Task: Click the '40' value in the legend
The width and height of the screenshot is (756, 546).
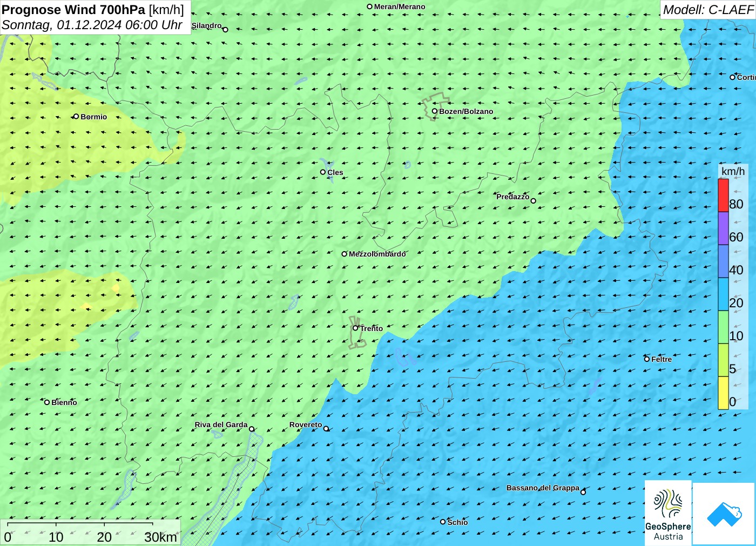Action: click(736, 270)
